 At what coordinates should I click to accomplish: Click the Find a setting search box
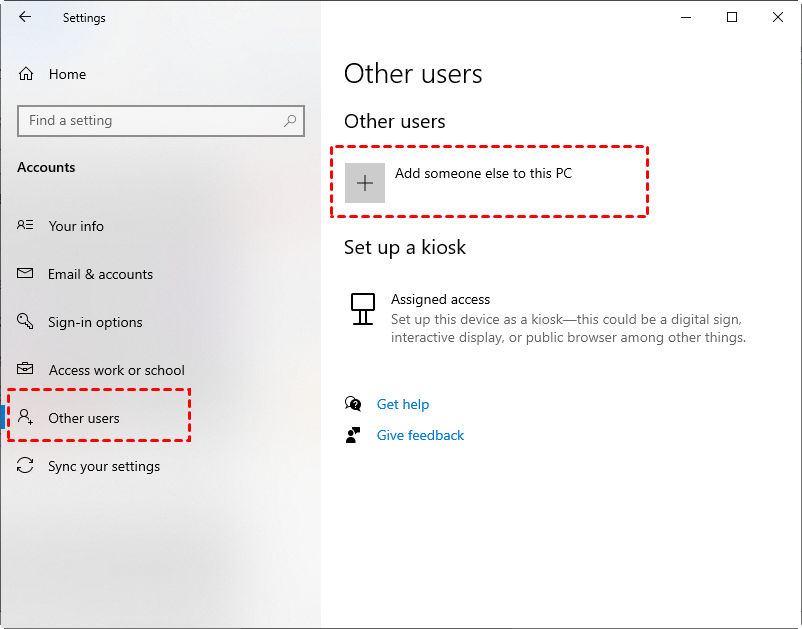click(x=150, y=121)
